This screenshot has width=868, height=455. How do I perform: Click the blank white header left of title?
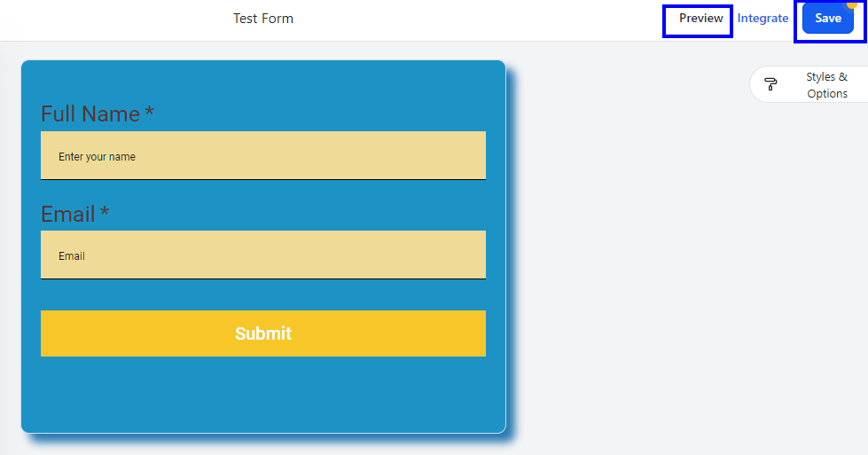click(111, 20)
